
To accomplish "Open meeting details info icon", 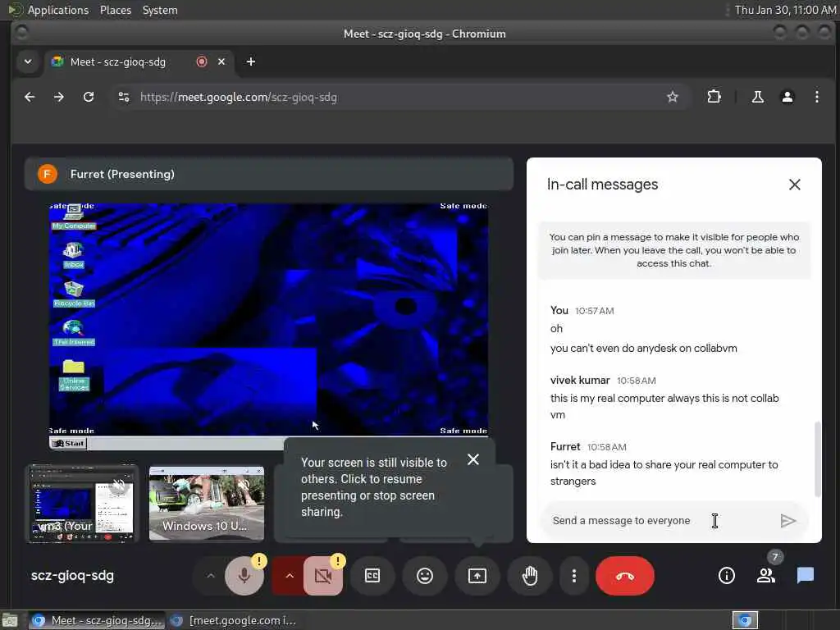I will tap(727, 576).
